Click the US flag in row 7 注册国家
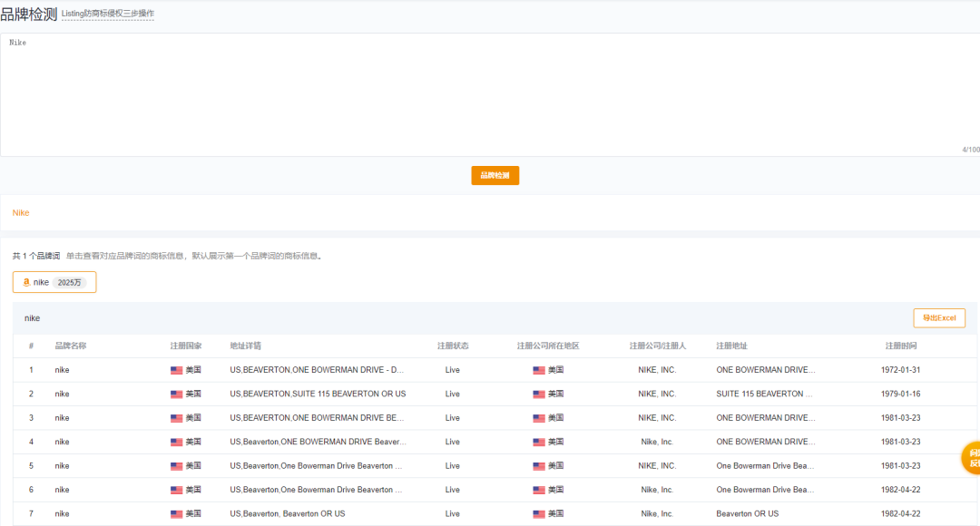The image size is (980, 526). pos(176,514)
